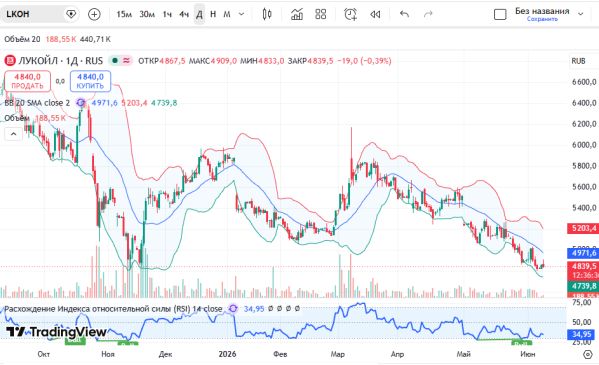
Task: Click the ЛУКОЙЛ · 1Д · RUS title
Action: 60,61
